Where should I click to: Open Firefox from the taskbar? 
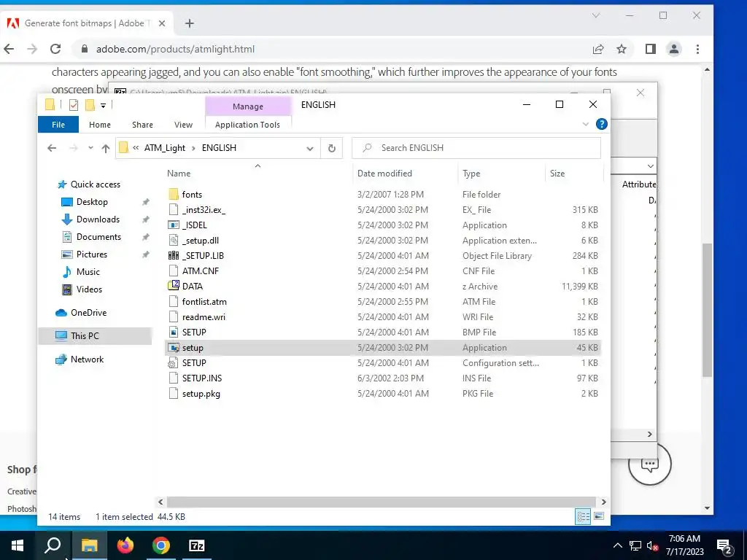click(125, 545)
